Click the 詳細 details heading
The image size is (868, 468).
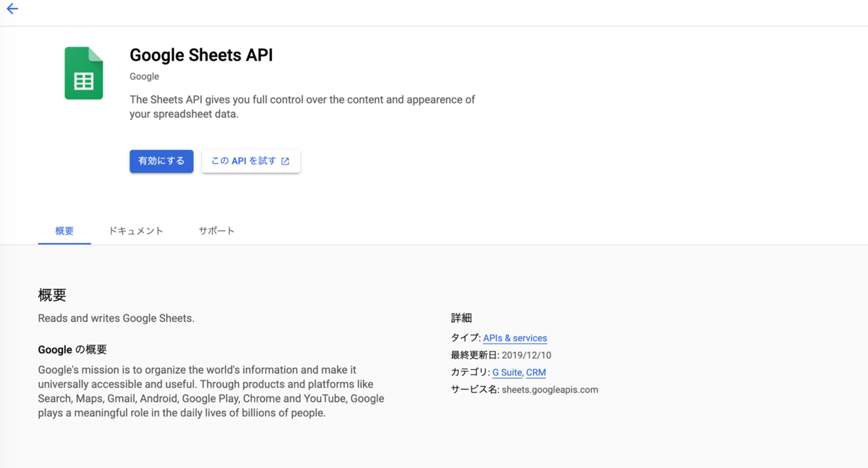461,318
